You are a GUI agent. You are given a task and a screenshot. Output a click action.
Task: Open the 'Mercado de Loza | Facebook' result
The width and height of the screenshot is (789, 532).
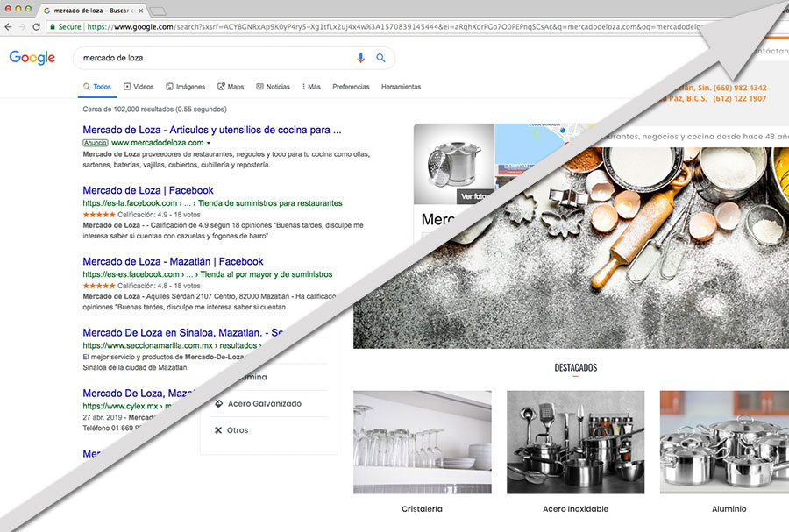[148, 190]
